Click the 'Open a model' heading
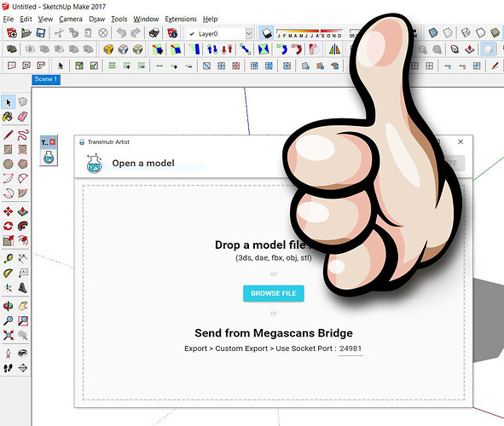 (x=143, y=163)
